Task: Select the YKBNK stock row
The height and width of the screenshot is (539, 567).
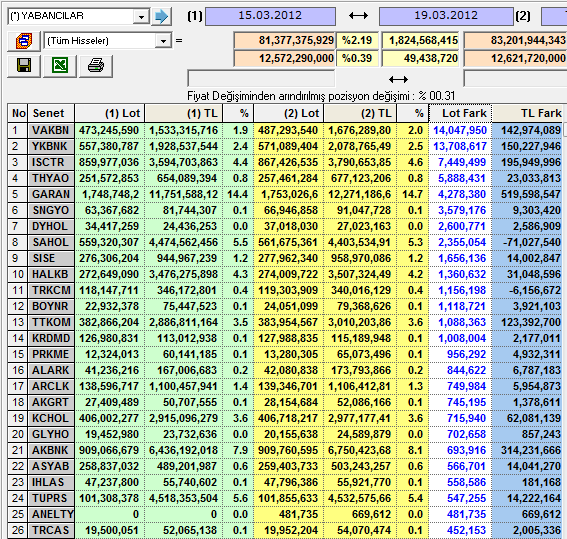Action: point(285,146)
